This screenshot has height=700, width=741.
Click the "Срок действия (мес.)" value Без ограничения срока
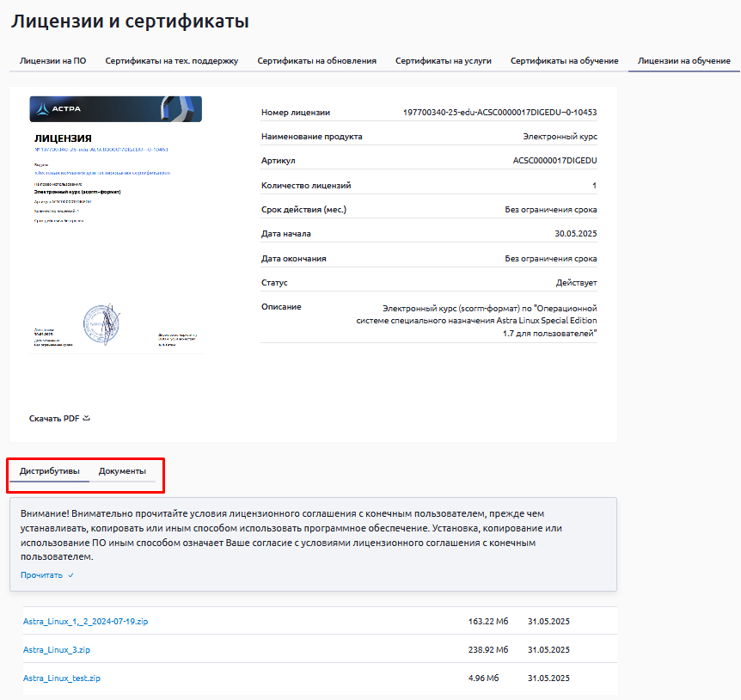pos(550,210)
